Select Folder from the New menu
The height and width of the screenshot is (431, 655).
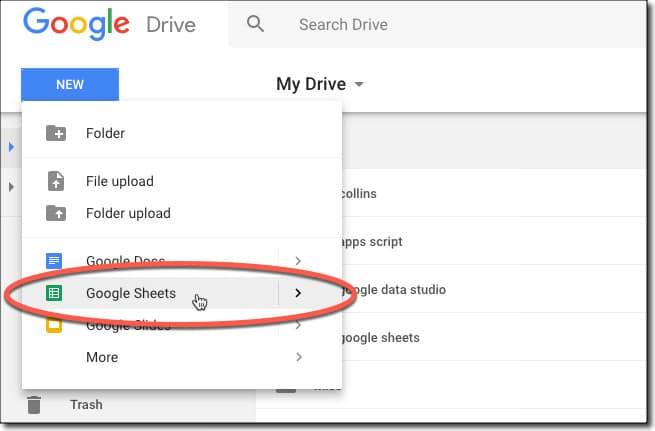pos(106,133)
